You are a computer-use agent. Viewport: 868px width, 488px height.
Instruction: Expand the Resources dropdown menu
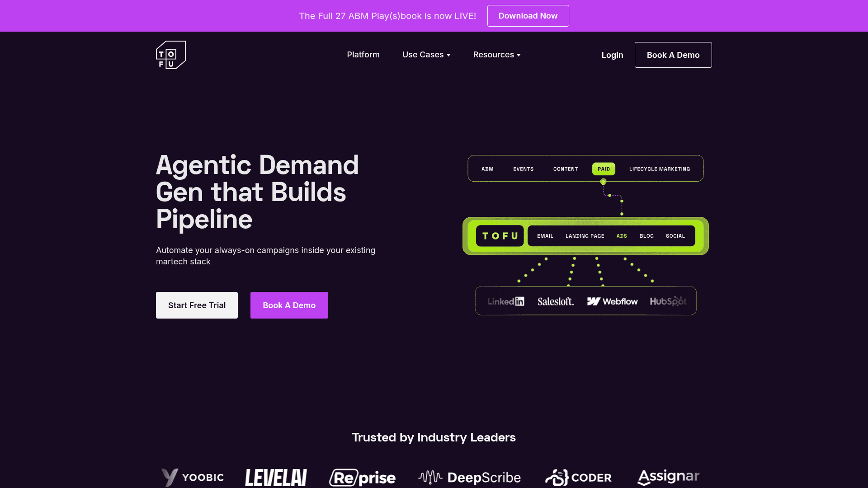pyautogui.click(x=496, y=55)
